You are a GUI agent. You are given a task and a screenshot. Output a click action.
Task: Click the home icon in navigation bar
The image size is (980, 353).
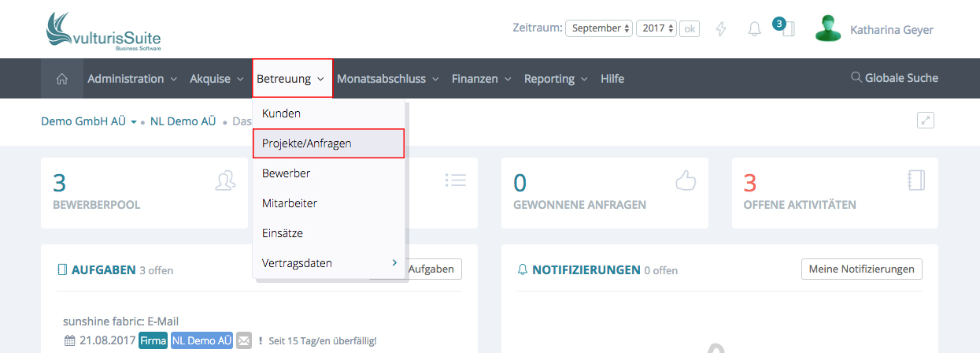point(61,79)
